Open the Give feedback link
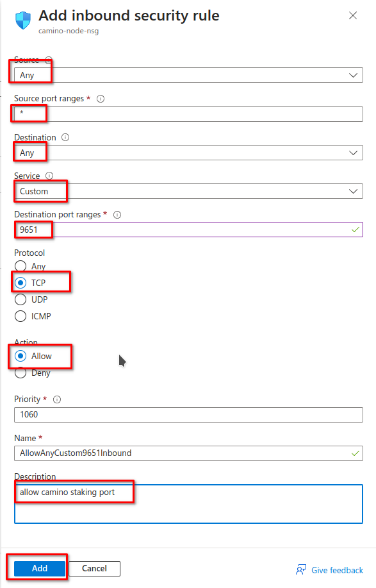The height and width of the screenshot is (588, 376). point(337,570)
